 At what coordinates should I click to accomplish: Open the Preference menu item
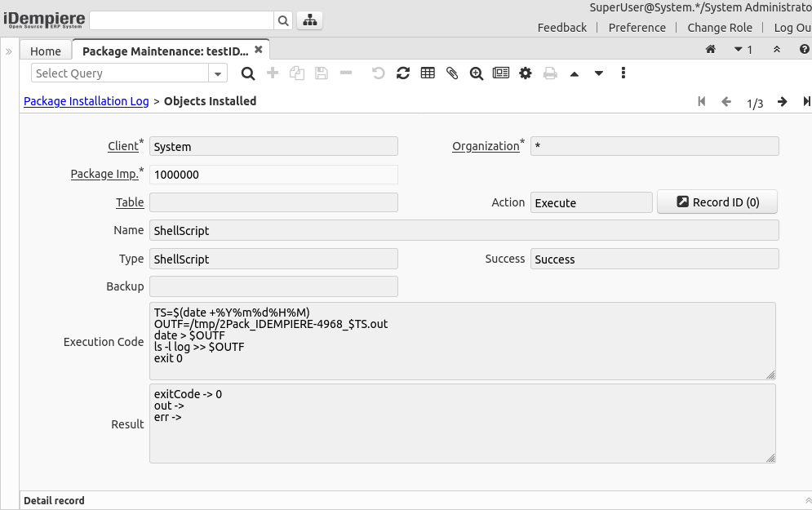coord(637,27)
